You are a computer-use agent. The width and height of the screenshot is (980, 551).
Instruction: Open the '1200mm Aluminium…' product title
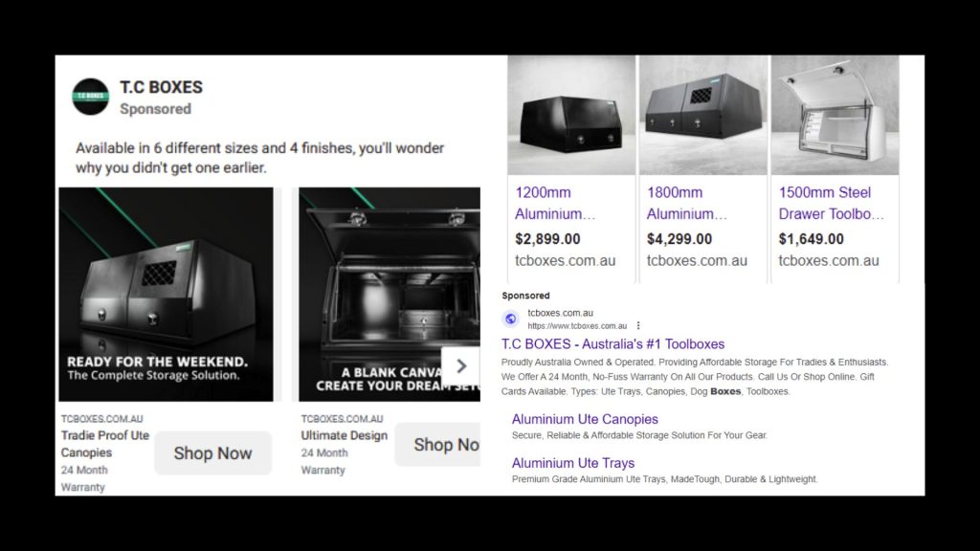555,203
